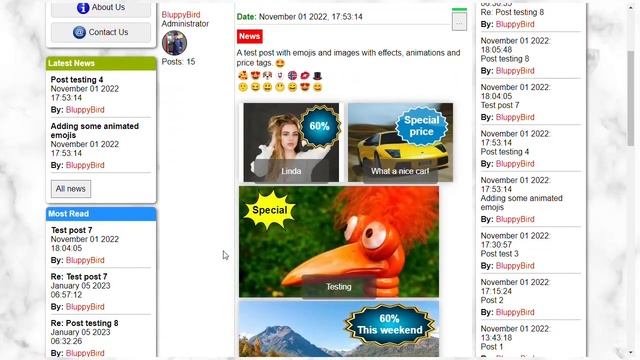The width and height of the screenshot is (640, 360).
Task: Open Post test 3 in right sidebar
Action: tap(500, 254)
